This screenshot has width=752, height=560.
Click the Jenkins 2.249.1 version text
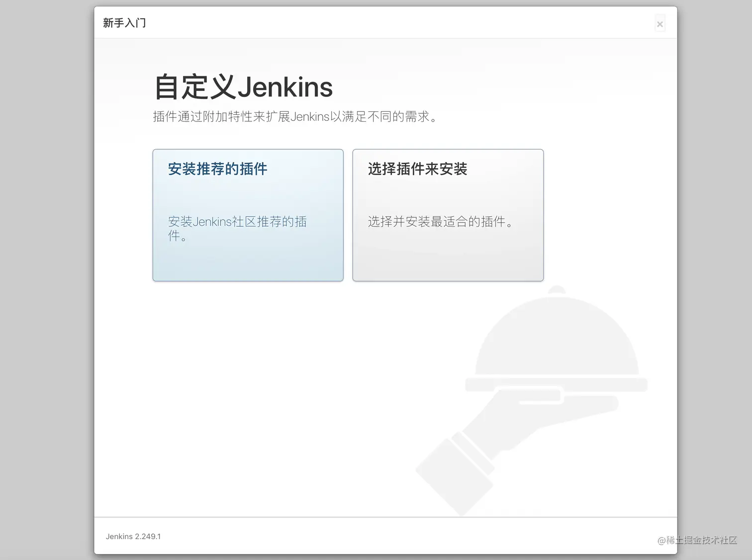133,536
